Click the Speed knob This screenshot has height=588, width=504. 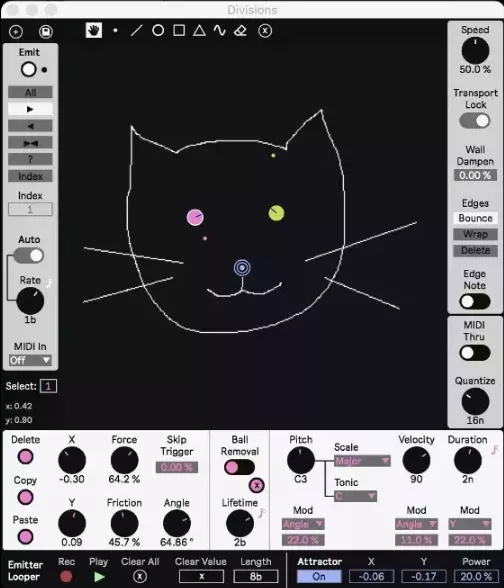(475, 51)
